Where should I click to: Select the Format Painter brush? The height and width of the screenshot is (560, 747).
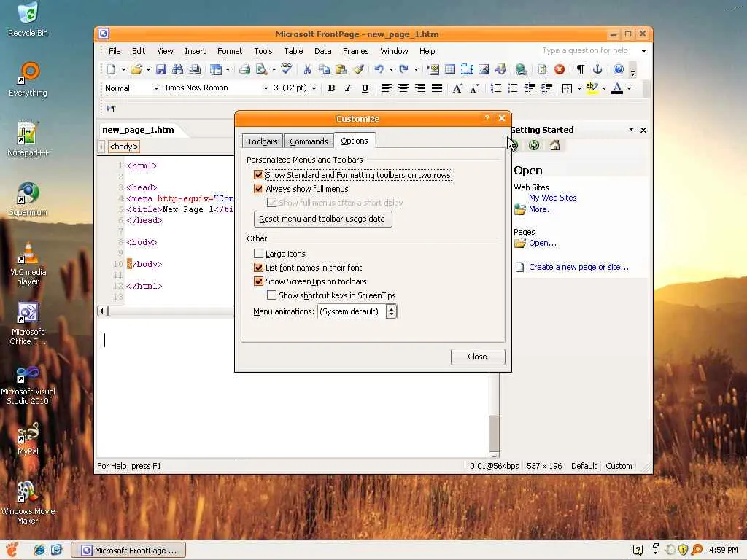pyautogui.click(x=358, y=69)
